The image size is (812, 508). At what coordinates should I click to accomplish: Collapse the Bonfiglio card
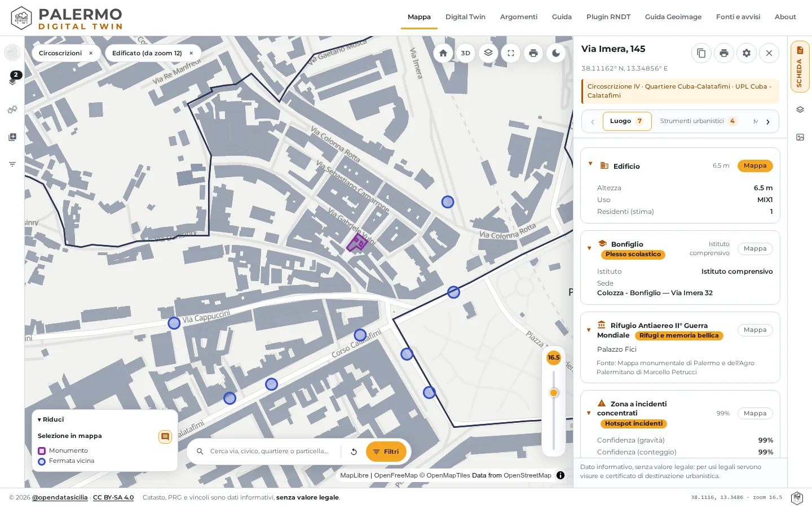[589, 248]
